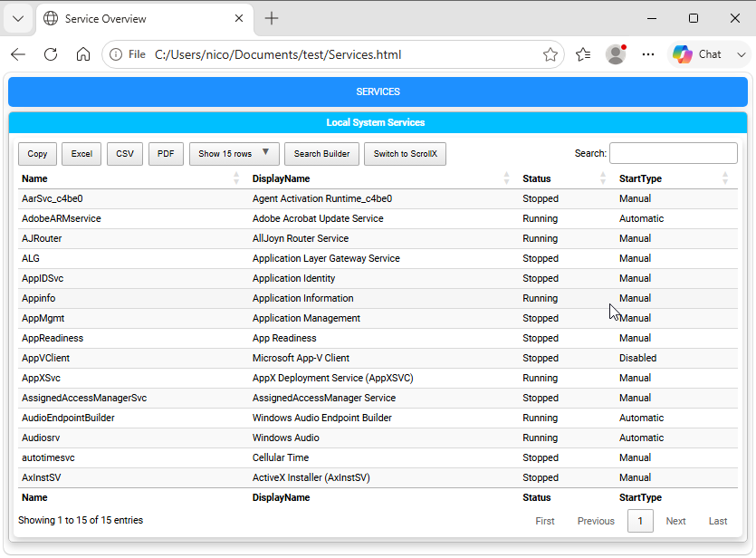
Task: Click Microsoft App-V Client display name
Action: (x=301, y=358)
